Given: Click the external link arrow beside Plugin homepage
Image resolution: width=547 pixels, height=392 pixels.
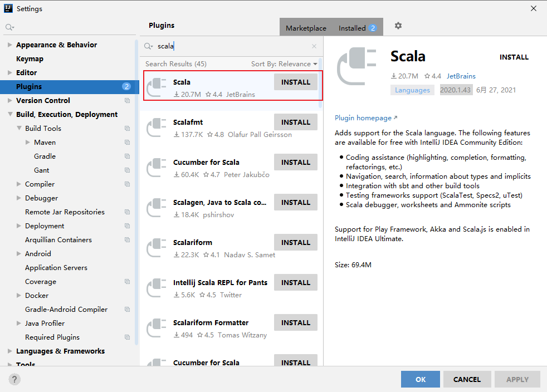Looking at the screenshot, I should click(395, 118).
